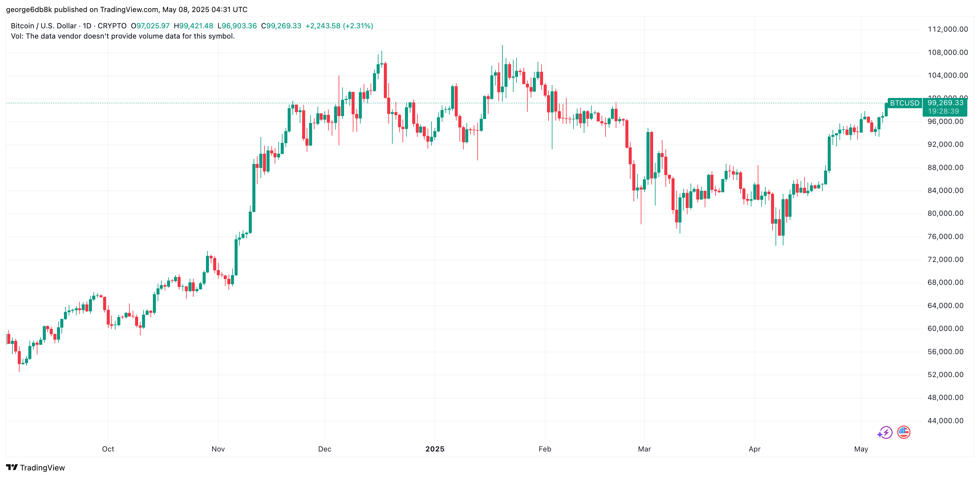This screenshot has width=980, height=478.
Task: Click the volume data unavailable message
Action: [122, 36]
